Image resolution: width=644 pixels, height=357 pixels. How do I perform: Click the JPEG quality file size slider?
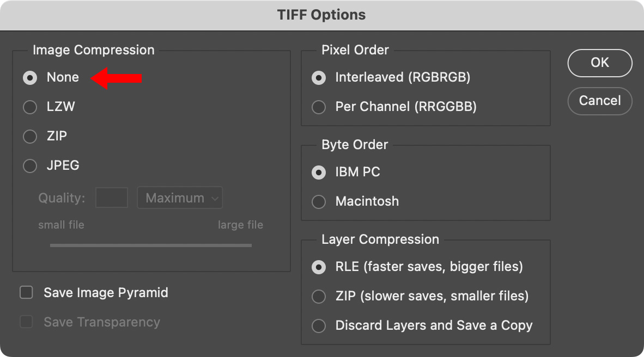coord(151,245)
